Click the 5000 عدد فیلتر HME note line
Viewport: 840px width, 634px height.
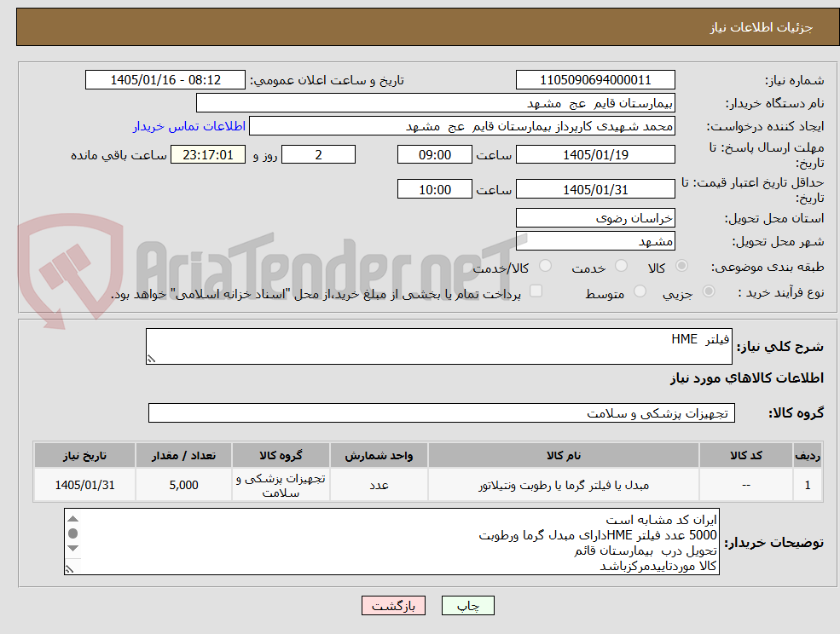click(x=597, y=535)
